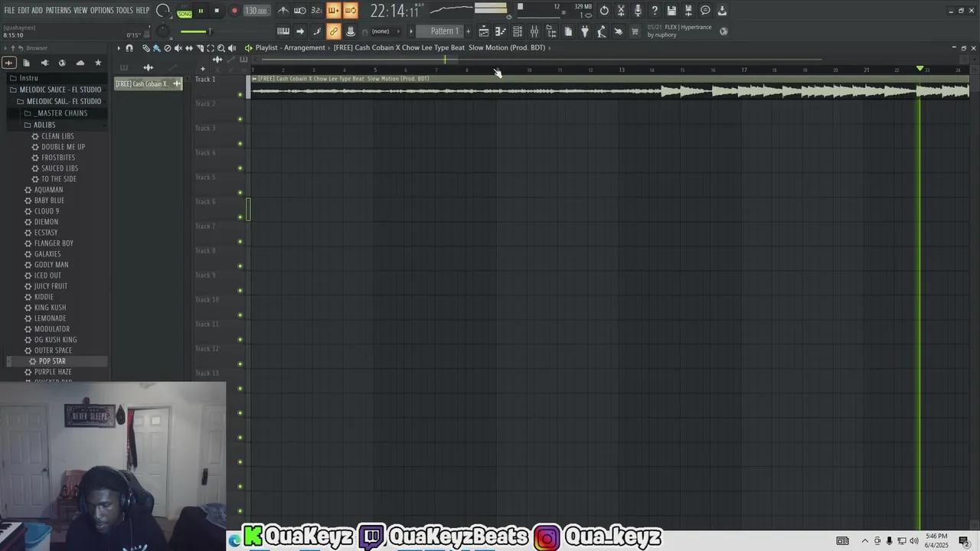980x551 pixels.
Task: Open the Channel rack icon
Action: click(518, 31)
